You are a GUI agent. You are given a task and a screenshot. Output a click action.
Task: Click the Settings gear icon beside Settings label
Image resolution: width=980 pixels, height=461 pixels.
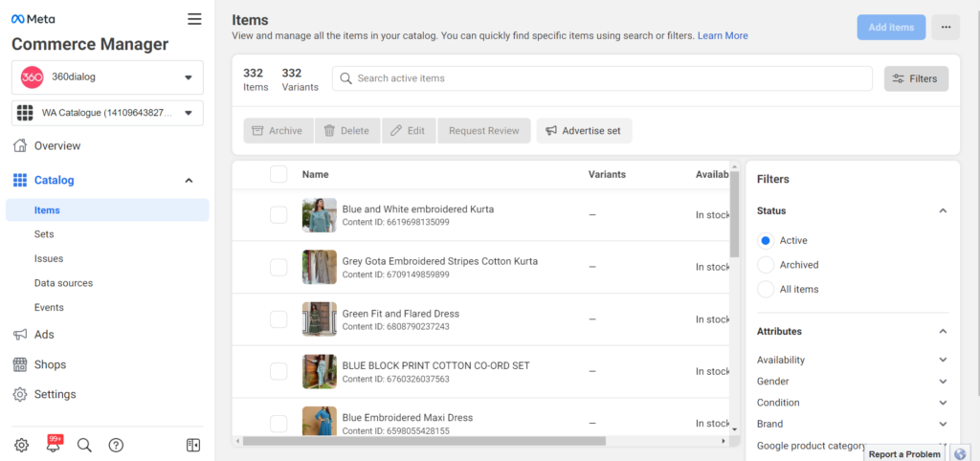(20, 395)
